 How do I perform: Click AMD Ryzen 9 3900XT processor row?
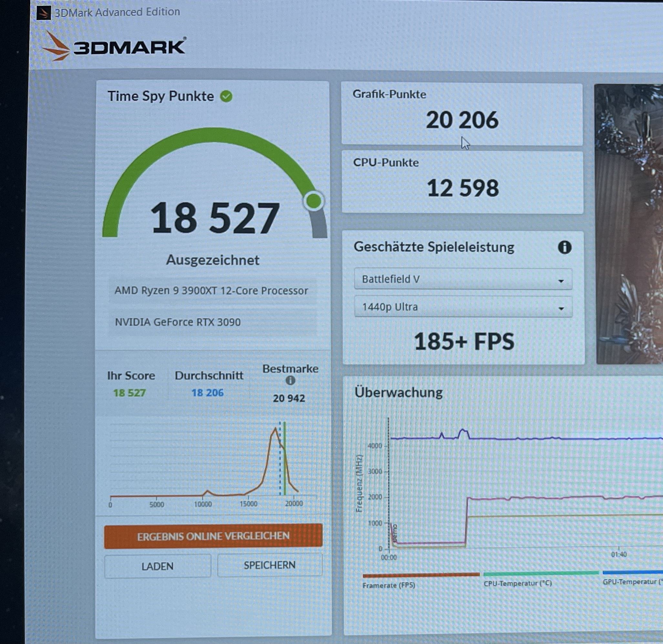pos(212,291)
